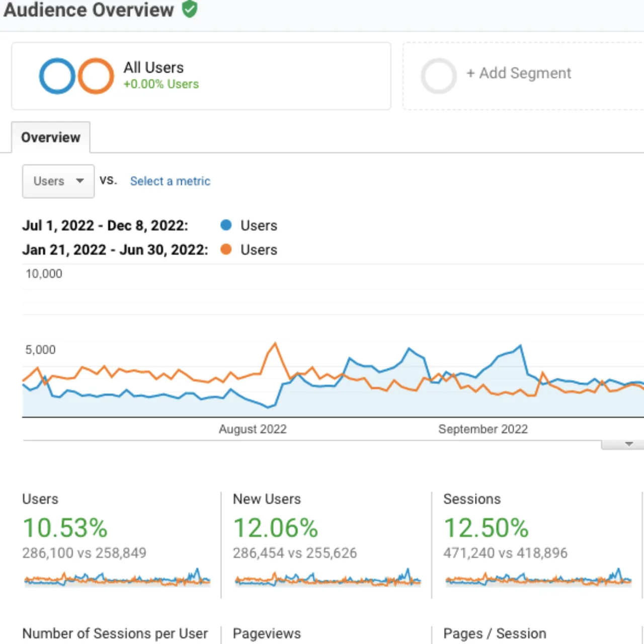
Task: Click the Select a metric link
Action: tap(170, 181)
